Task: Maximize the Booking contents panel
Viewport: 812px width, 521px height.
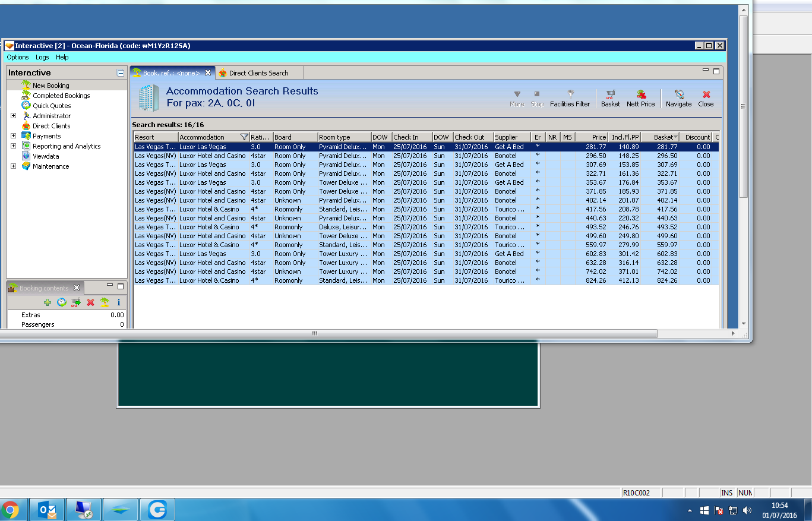Action: point(121,286)
